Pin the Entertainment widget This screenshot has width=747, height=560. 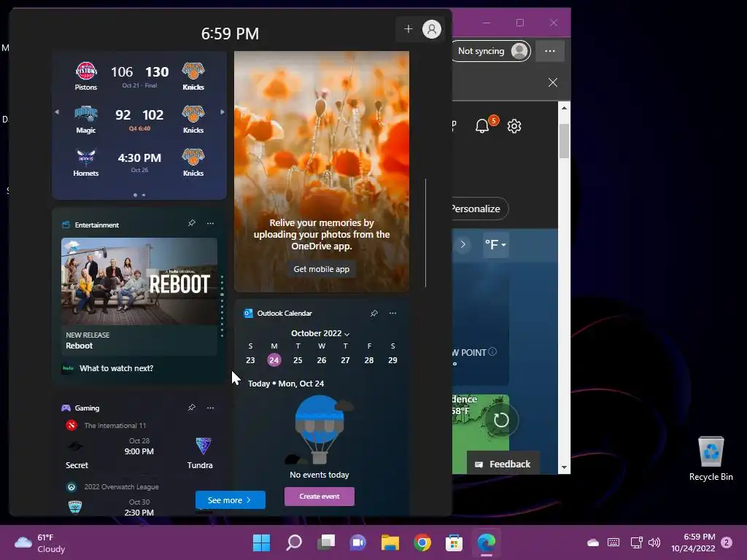tap(192, 223)
